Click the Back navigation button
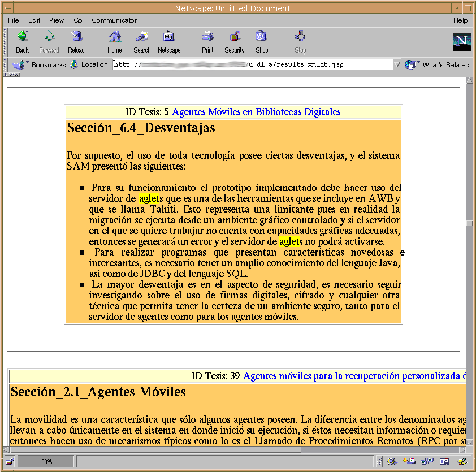Screen dimensions: 476x472 pos(22,42)
